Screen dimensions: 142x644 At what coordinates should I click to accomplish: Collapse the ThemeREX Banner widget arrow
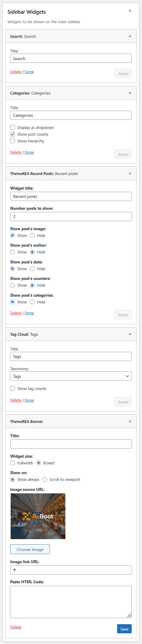tap(130, 421)
